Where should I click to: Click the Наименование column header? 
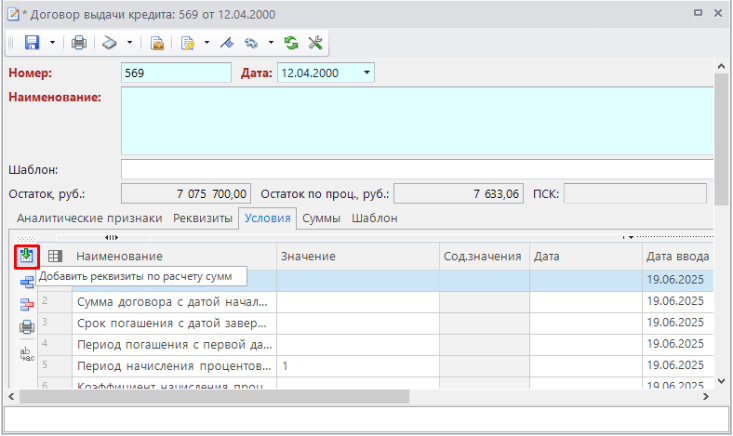[120, 257]
